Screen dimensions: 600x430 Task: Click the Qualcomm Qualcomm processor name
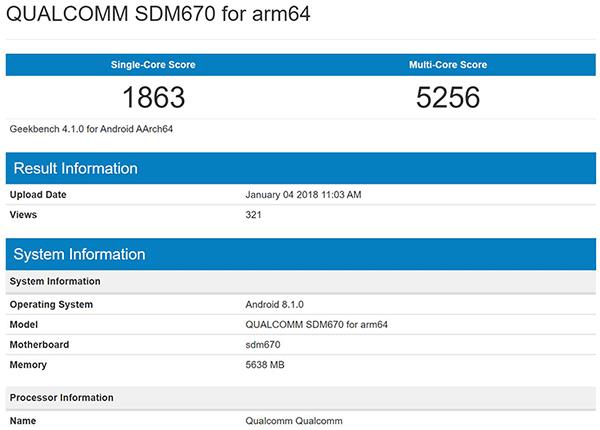click(293, 421)
